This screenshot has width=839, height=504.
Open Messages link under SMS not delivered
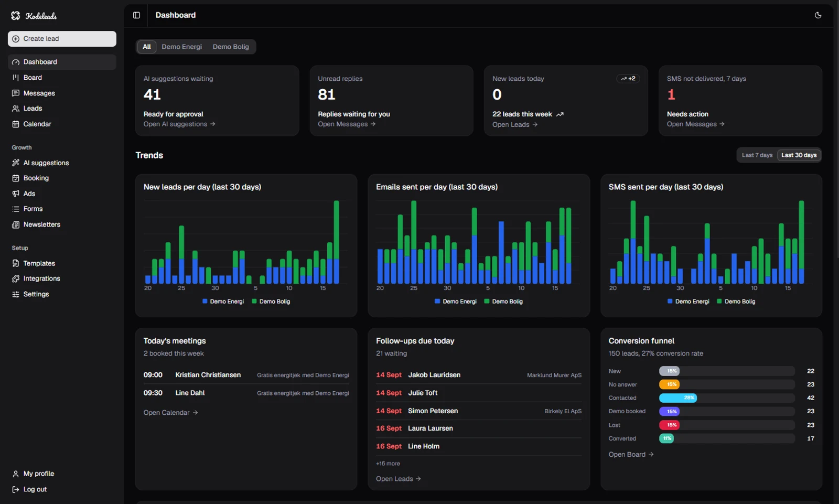(x=696, y=124)
